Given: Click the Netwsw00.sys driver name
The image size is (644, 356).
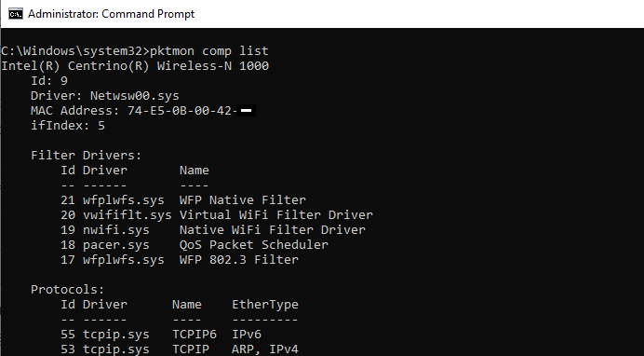Looking at the screenshot, I should click(135, 96).
